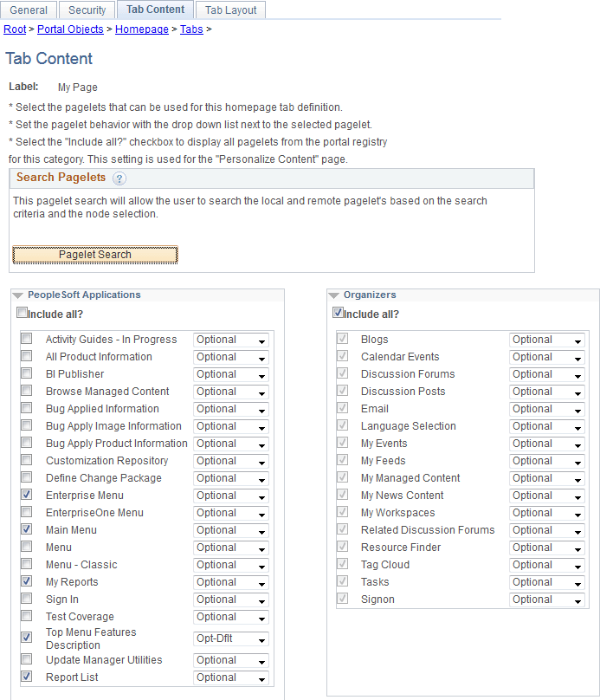This screenshot has width=600, height=700.
Task: Uncheck the Main Menu checkbox
Action: (26, 530)
